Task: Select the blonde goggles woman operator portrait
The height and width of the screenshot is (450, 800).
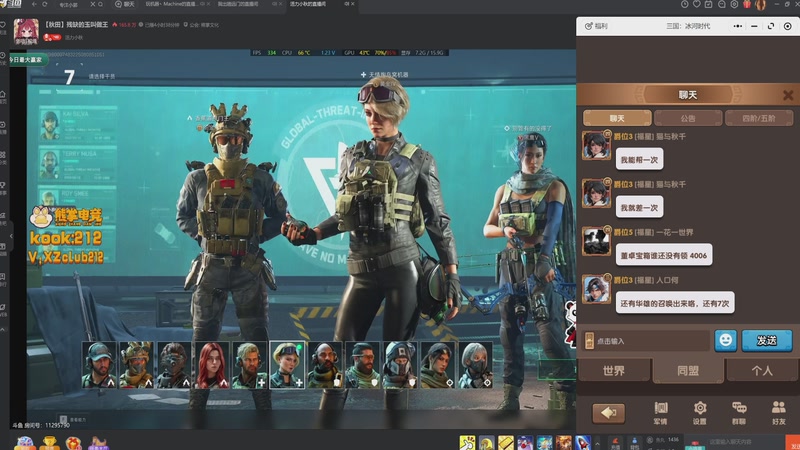Action: point(287,365)
